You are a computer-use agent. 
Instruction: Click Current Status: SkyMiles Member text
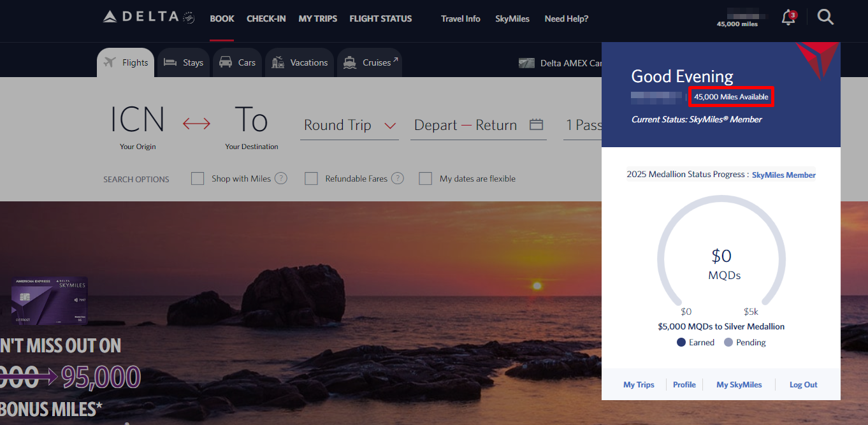(697, 119)
